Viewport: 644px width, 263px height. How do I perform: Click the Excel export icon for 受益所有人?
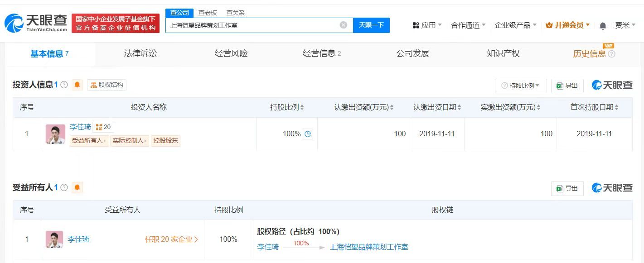(x=567, y=188)
